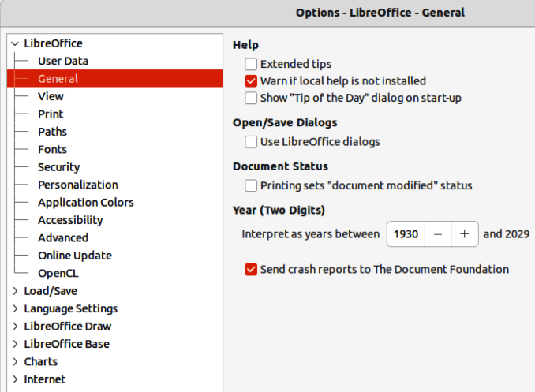Decrease the year value with minus button
The image size is (535, 392).
coord(438,234)
